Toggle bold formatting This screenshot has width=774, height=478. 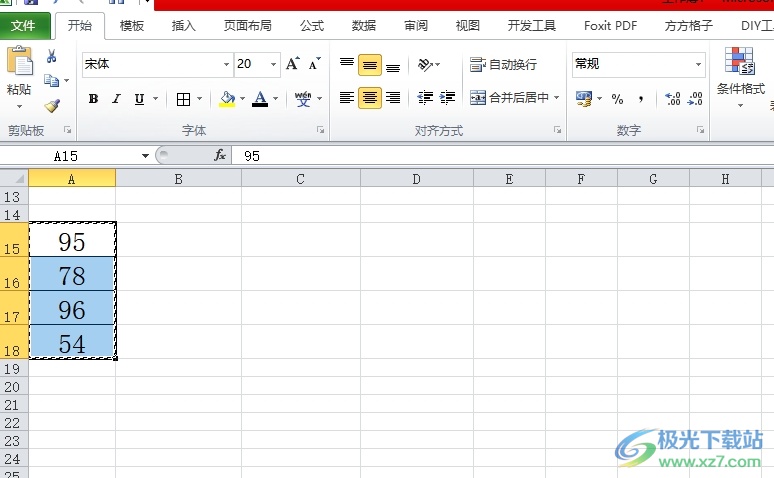93,99
